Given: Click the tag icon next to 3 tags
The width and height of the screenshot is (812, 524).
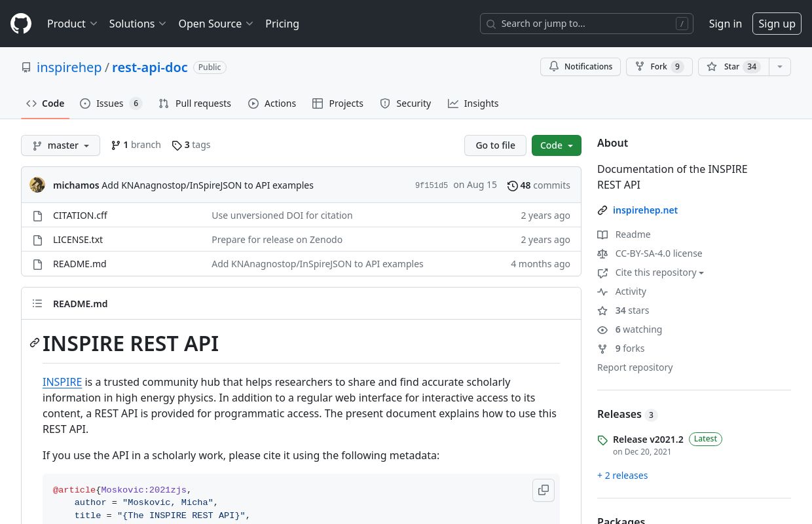Looking at the screenshot, I should tap(177, 145).
